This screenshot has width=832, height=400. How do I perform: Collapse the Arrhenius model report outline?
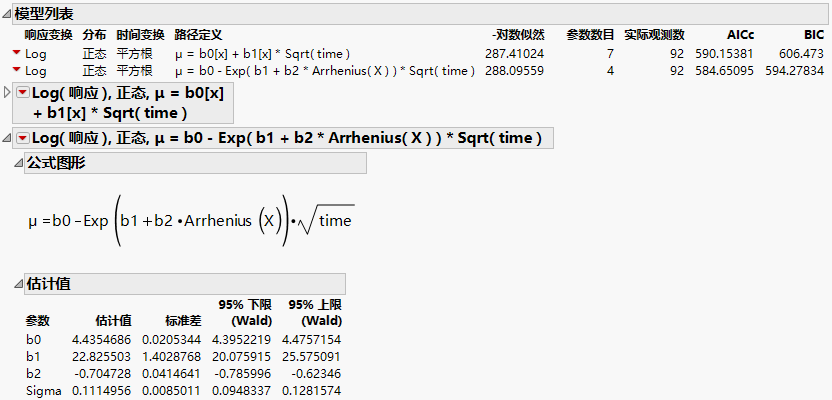8,138
